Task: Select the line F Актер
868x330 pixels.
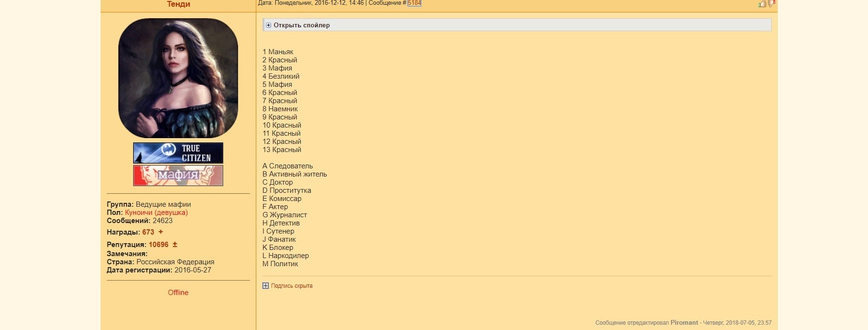Action: click(275, 207)
